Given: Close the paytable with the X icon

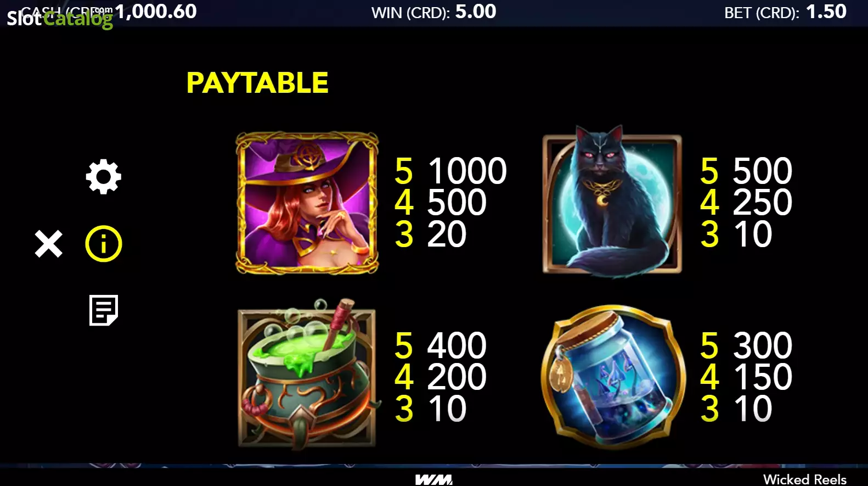Looking at the screenshot, I should [x=48, y=244].
